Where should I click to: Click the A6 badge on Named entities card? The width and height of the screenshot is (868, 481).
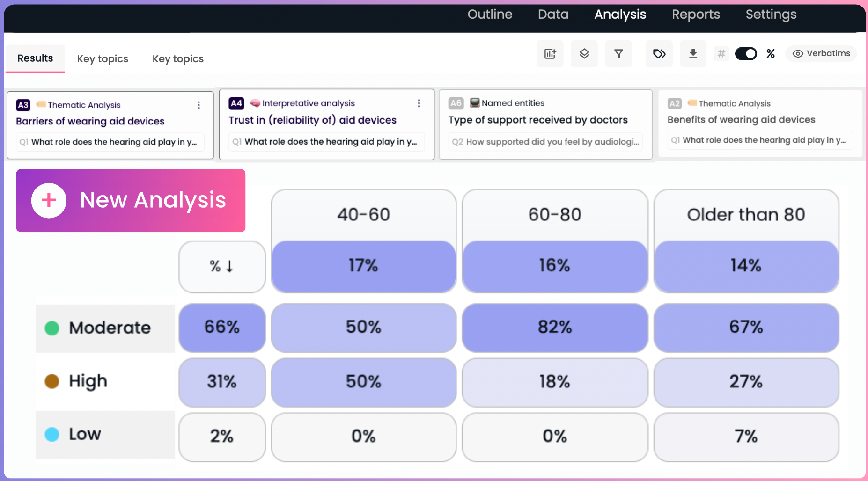pos(456,103)
